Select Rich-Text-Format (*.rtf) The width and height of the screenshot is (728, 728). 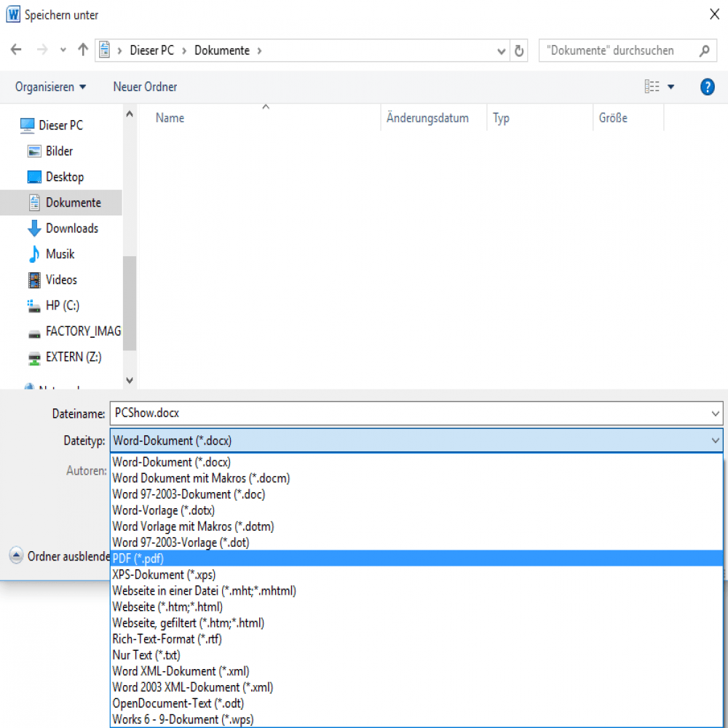click(416, 639)
